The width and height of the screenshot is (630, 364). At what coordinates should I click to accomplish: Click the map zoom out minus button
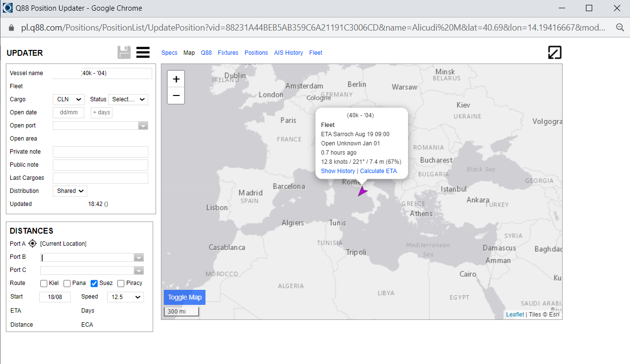click(176, 95)
